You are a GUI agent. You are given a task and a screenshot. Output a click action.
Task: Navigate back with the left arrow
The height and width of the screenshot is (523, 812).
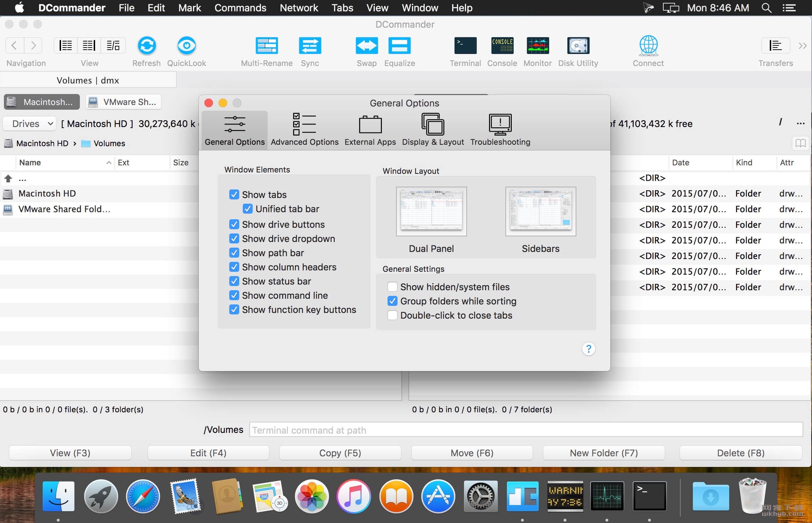pos(15,45)
